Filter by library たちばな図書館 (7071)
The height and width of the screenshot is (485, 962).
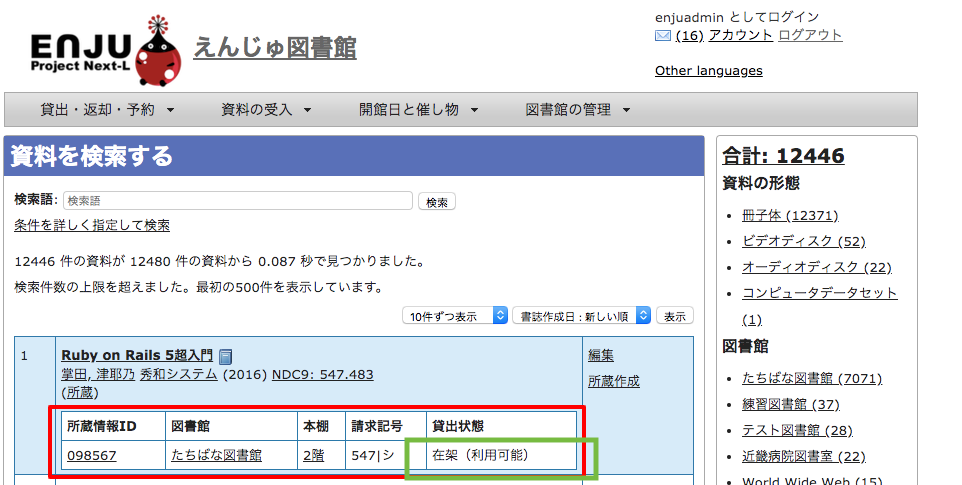[x=812, y=378]
